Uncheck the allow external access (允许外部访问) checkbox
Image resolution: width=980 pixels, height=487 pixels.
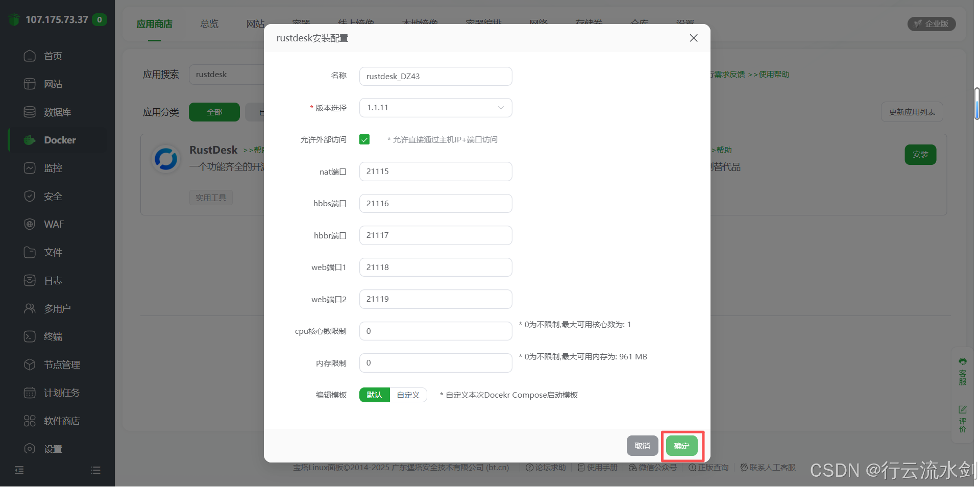tap(364, 139)
